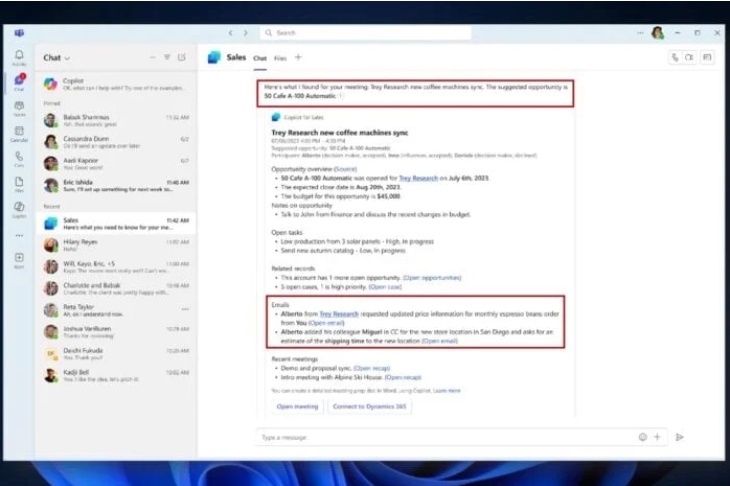The height and width of the screenshot is (486, 730).
Task: Open chat with Eric Ishida
Action: coord(116,185)
